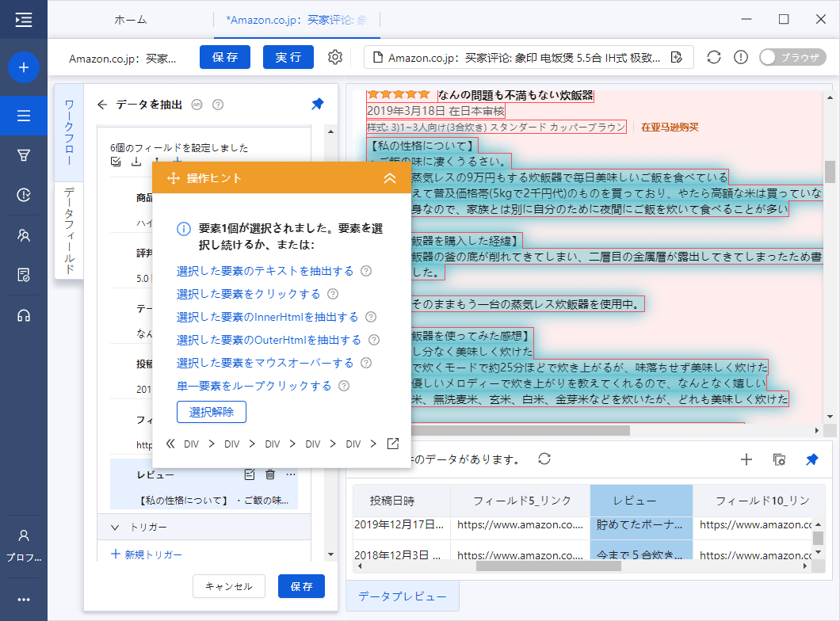This screenshot has height=621, width=840.
Task: Click 選択した要素のテキストを抽出する link
Action: [x=265, y=271]
